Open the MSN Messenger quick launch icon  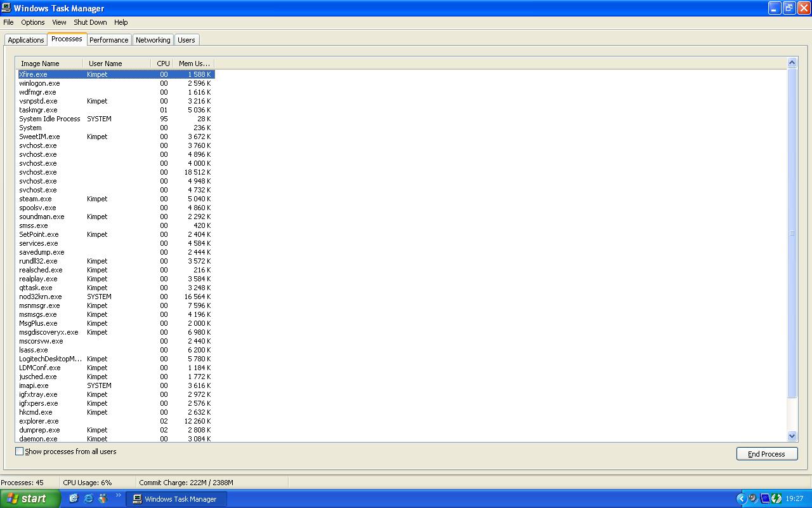(103, 498)
